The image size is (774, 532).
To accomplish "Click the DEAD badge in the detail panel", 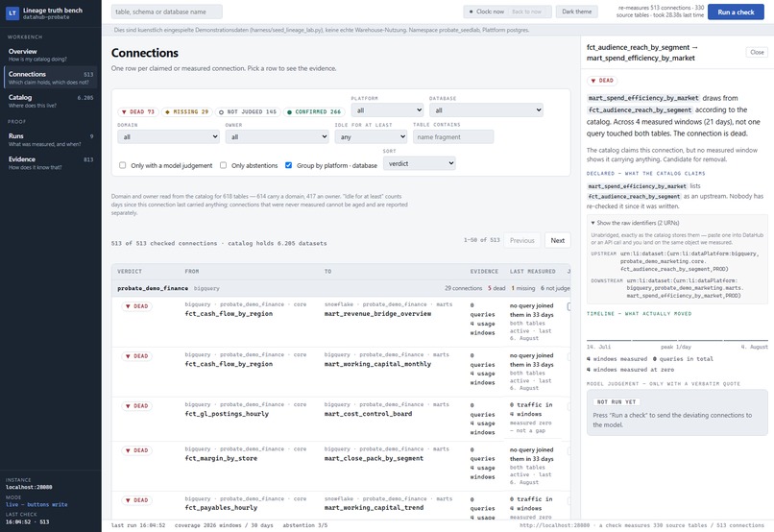I will [602, 81].
